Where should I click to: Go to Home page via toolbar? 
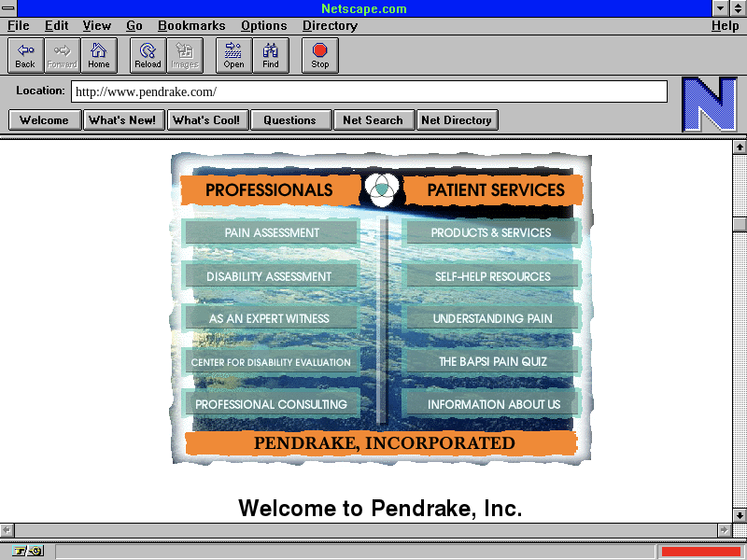[99, 56]
